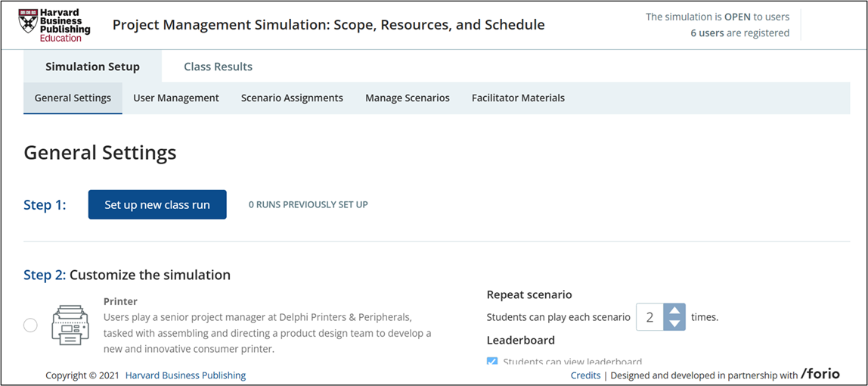Toggle Students can view leaderboard checkbox
Viewport: 868px width, 386px height.
pos(492,362)
